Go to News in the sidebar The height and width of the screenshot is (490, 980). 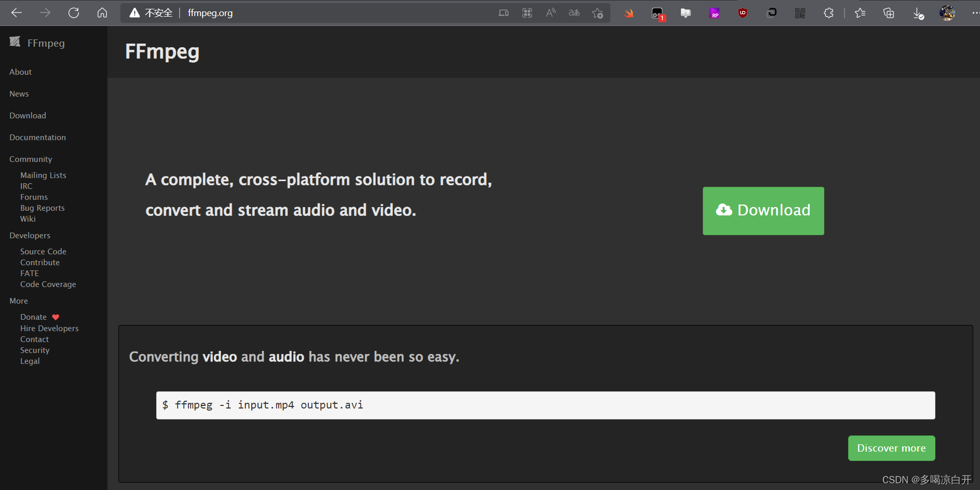click(x=19, y=94)
